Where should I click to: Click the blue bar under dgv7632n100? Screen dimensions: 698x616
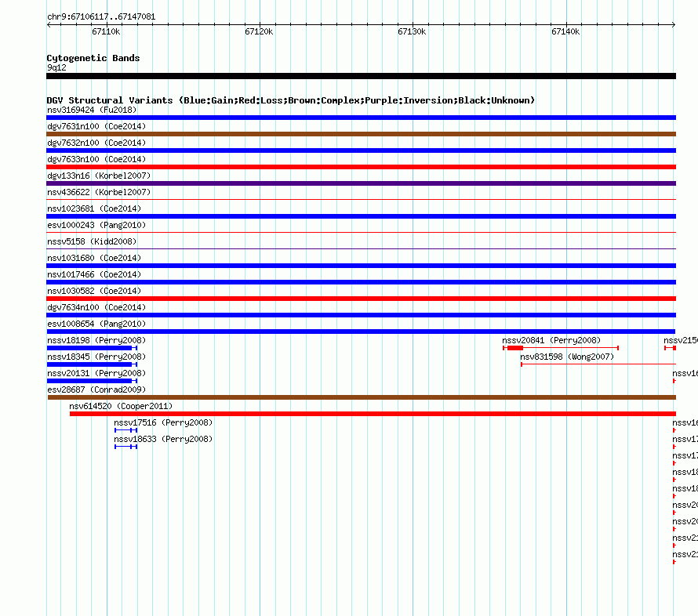coord(361,150)
